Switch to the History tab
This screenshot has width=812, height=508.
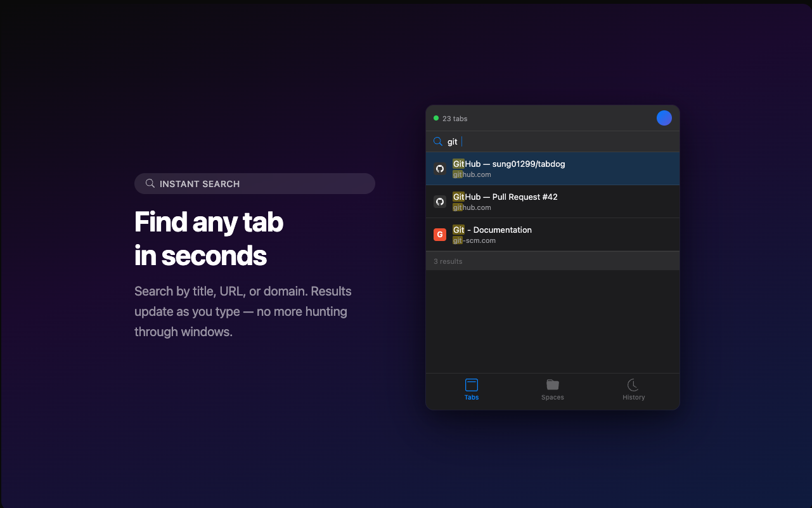pyautogui.click(x=633, y=390)
